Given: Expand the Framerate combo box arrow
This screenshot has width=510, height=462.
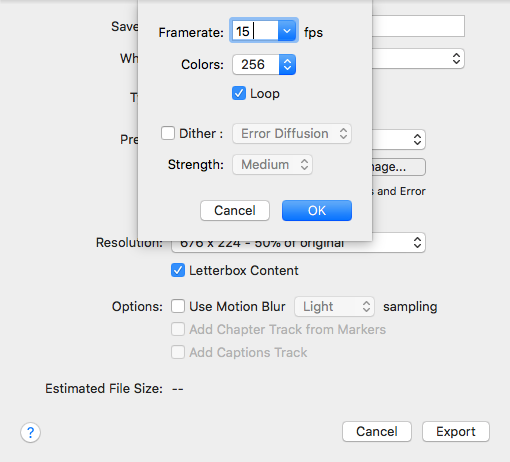Looking at the screenshot, I should 287,31.
